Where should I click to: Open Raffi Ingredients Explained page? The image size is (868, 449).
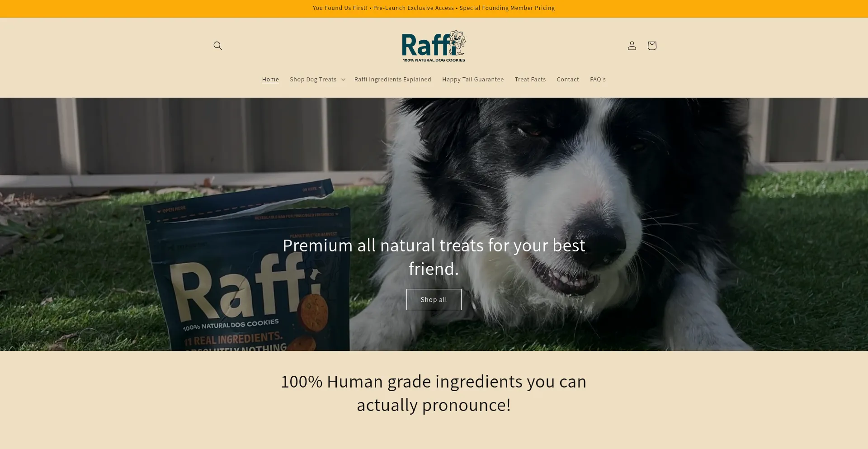[x=392, y=79]
